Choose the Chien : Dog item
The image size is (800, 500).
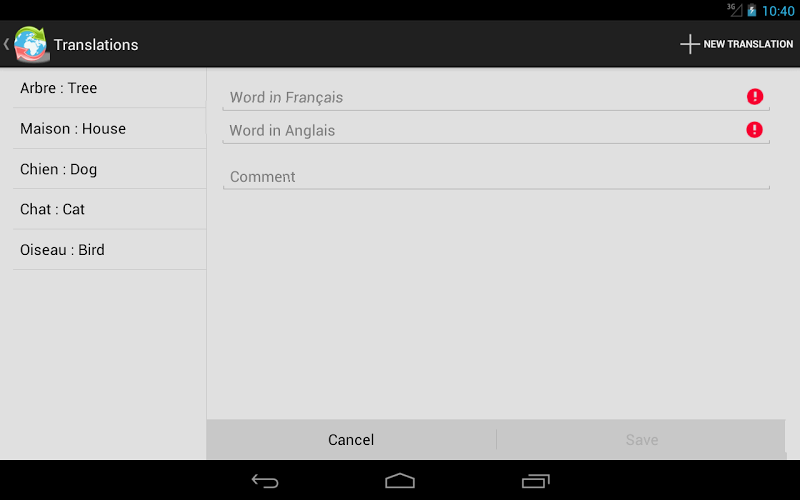(109, 169)
